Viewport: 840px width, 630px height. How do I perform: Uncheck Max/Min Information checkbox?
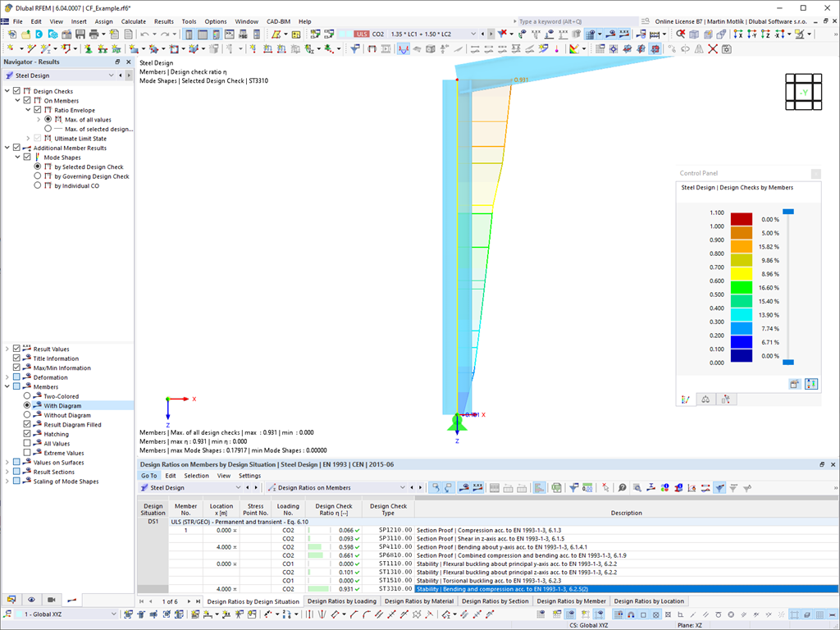16,367
